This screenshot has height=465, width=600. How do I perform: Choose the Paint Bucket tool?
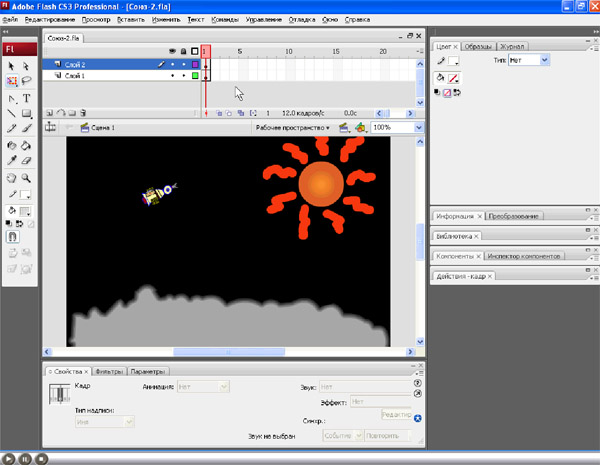click(x=27, y=144)
